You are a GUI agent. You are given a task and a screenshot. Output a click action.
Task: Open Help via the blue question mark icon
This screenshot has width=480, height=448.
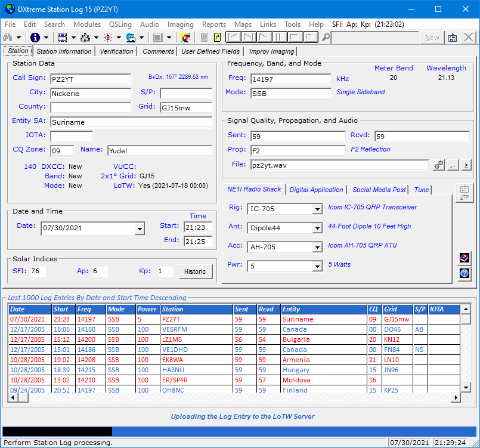click(464, 274)
